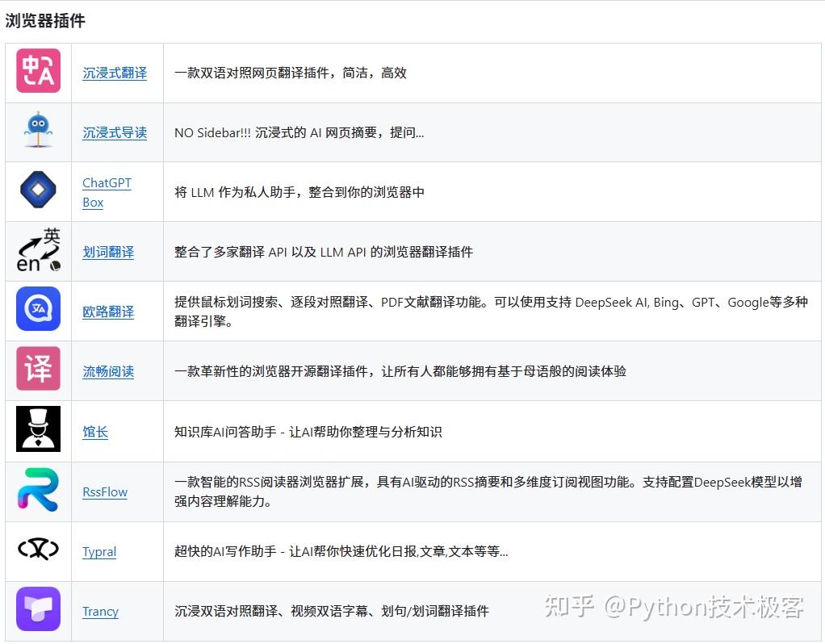Click the blue robot 沉浸式导读 icon
The height and width of the screenshot is (644, 825).
click(x=39, y=129)
